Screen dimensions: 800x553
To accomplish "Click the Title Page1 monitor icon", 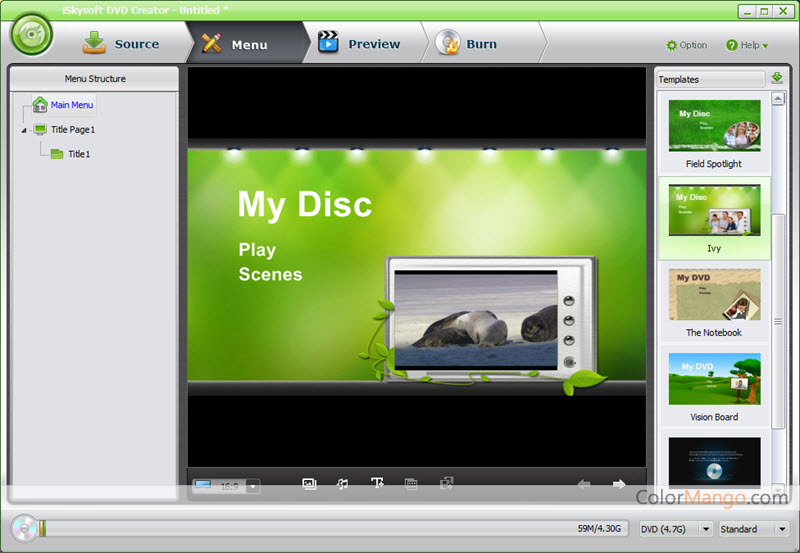I will pyautogui.click(x=40, y=129).
